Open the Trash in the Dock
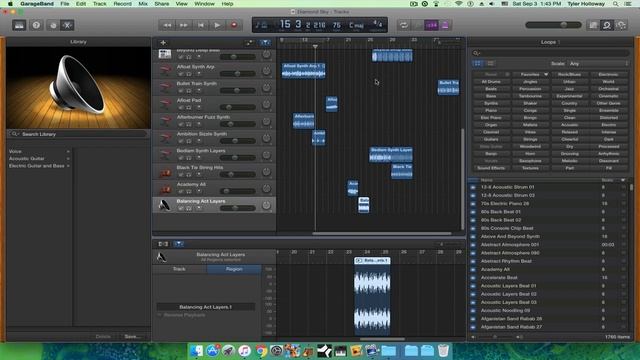This screenshot has height=360, width=640. click(443, 351)
